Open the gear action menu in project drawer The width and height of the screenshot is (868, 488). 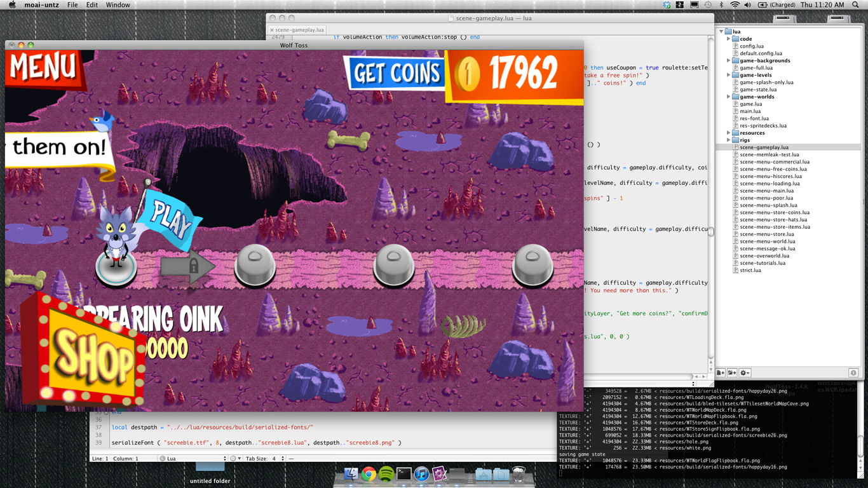coord(745,372)
